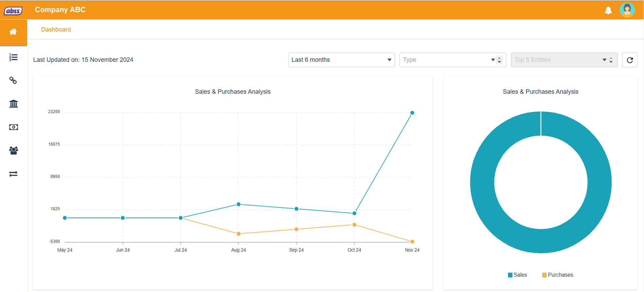Click the abss logo
This screenshot has height=292, width=644.
[13, 11]
